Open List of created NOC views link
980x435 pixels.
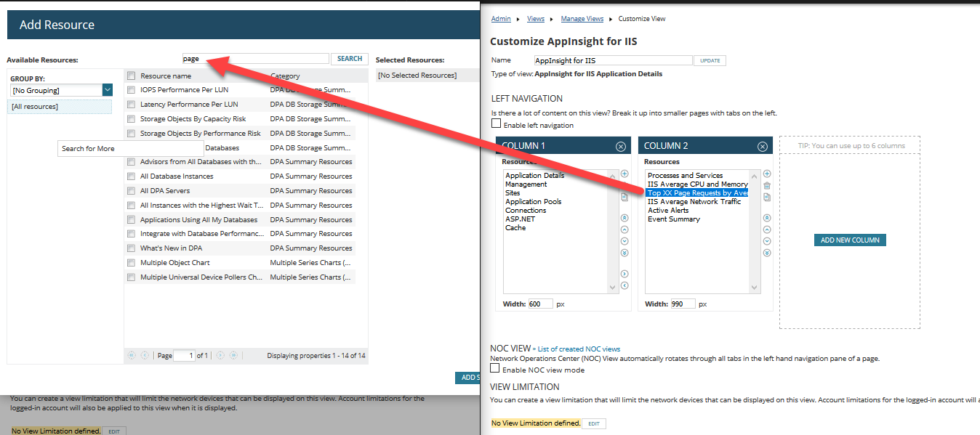[579, 349]
